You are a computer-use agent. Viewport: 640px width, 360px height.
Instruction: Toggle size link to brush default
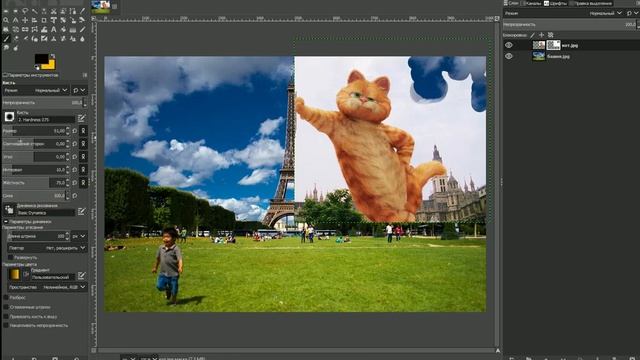83,131
